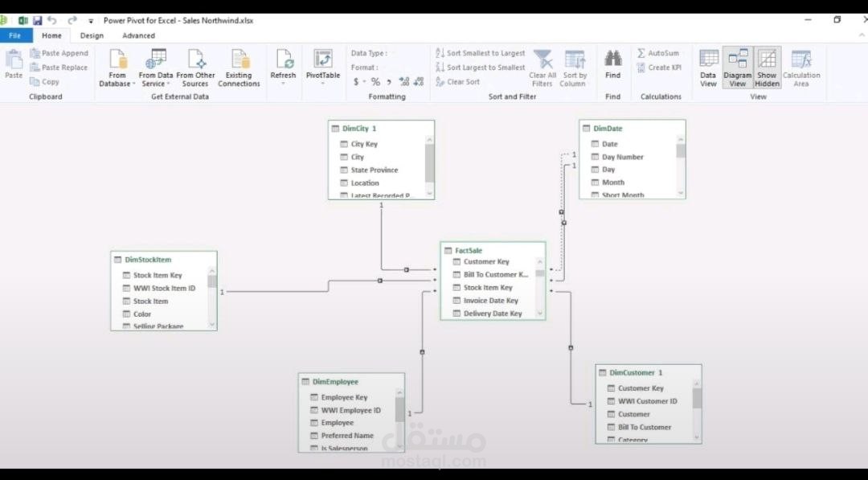Select State Province field in DimCity

tap(375, 170)
